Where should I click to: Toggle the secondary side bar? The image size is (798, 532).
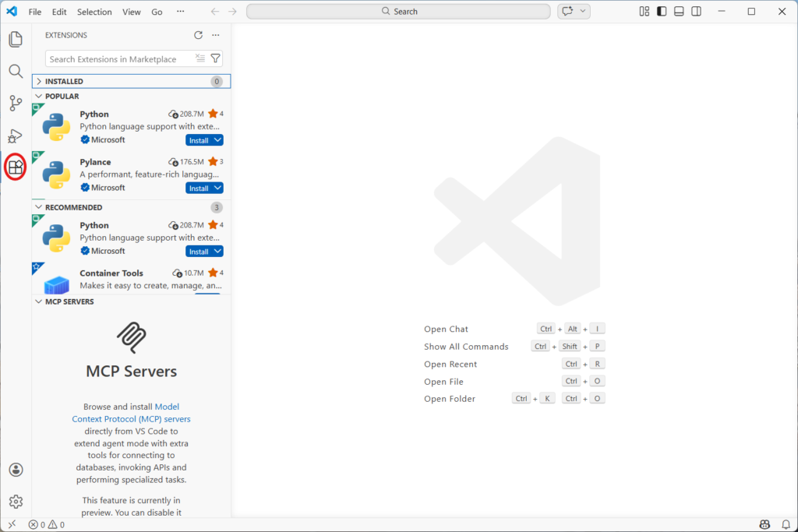pyautogui.click(x=696, y=11)
